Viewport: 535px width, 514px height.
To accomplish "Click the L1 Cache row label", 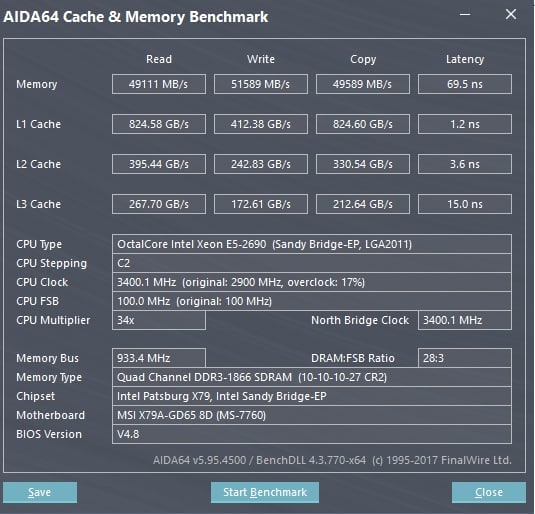I will click(x=39, y=124).
